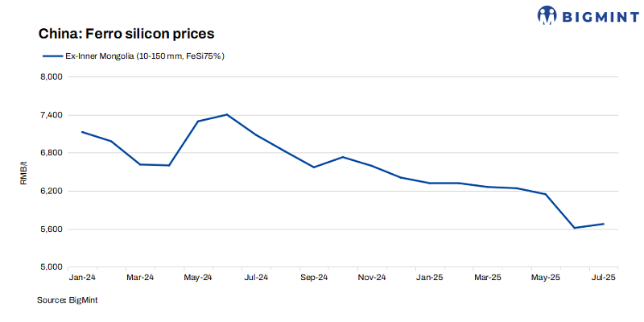Click the 6,800 y-axis label

pyautogui.click(x=51, y=153)
